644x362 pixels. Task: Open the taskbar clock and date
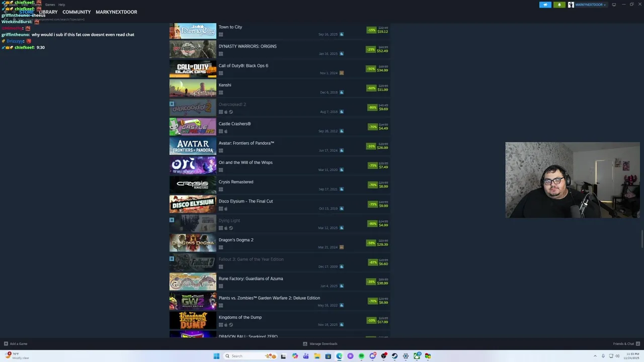[631, 356]
